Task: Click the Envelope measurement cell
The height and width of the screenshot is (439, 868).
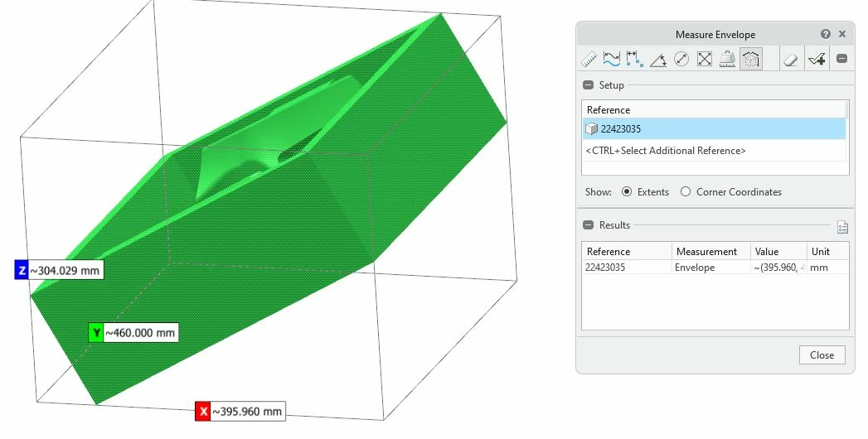Action: click(x=711, y=268)
